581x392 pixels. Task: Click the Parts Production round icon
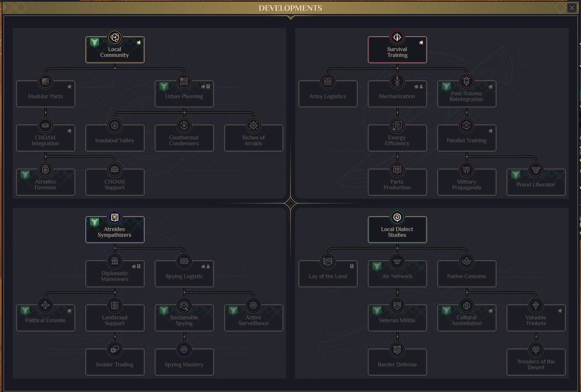(397, 170)
